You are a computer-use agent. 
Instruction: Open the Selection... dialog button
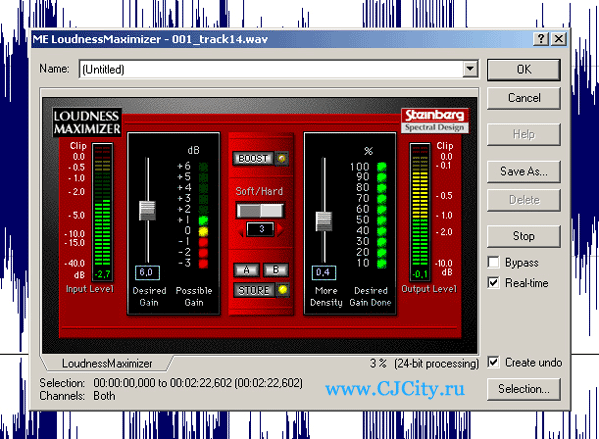pos(524,389)
